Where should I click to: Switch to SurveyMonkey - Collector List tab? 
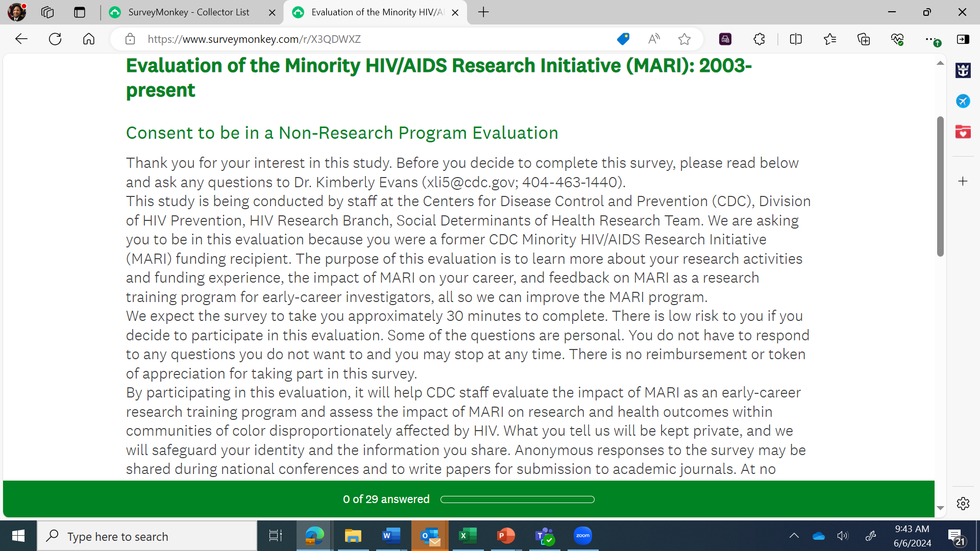(x=189, y=12)
